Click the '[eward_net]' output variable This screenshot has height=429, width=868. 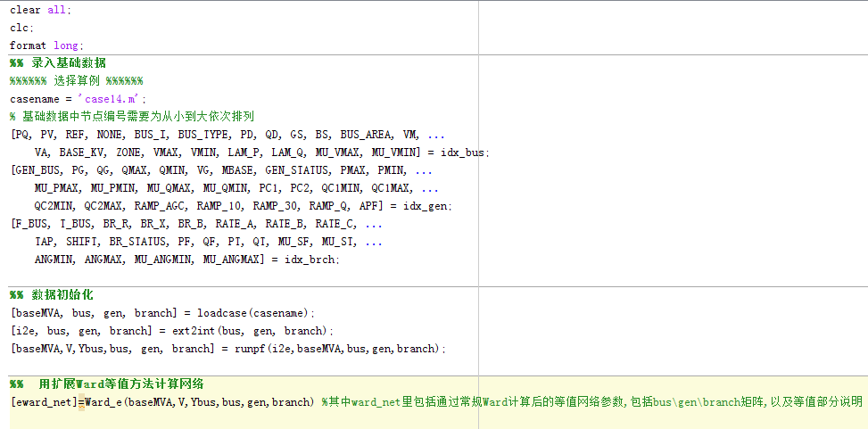pyautogui.click(x=43, y=402)
